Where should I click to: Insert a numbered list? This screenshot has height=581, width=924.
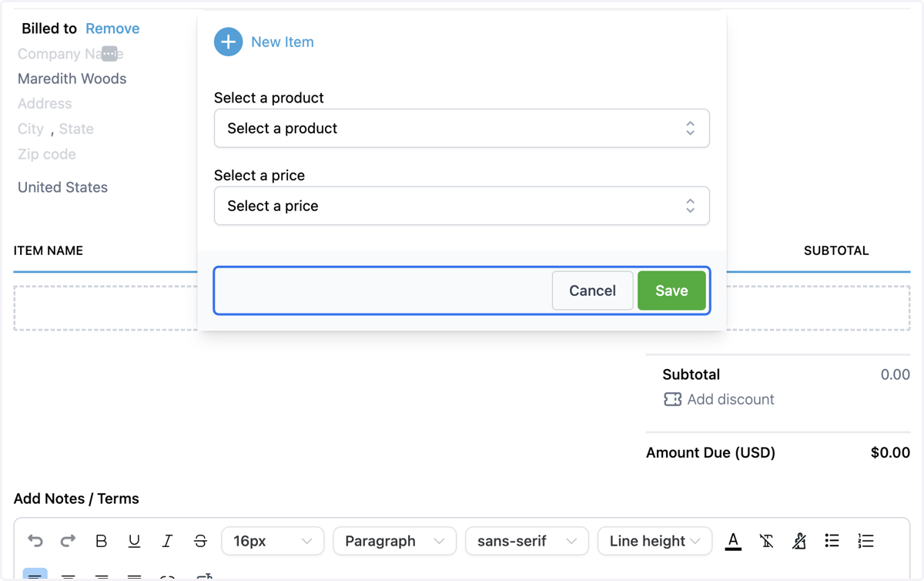click(x=865, y=541)
